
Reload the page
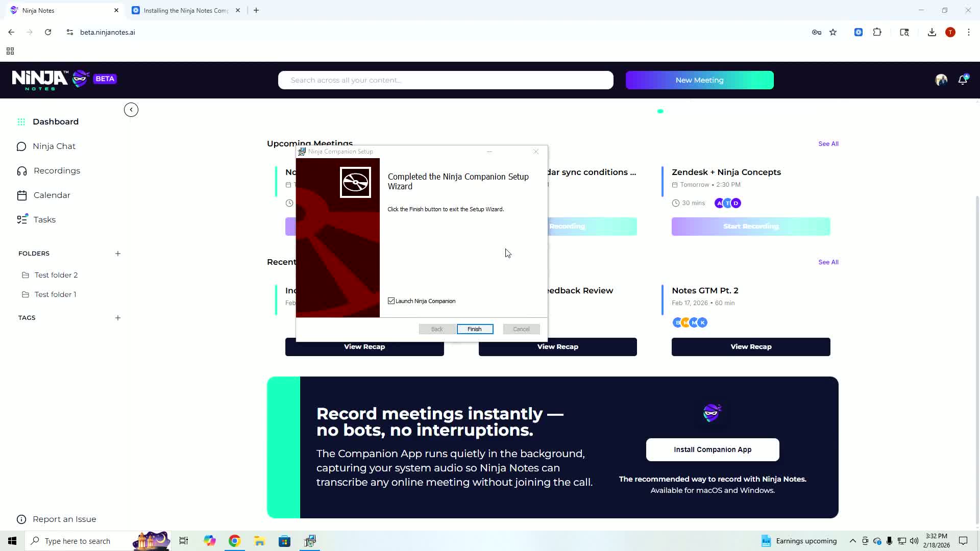point(48,32)
